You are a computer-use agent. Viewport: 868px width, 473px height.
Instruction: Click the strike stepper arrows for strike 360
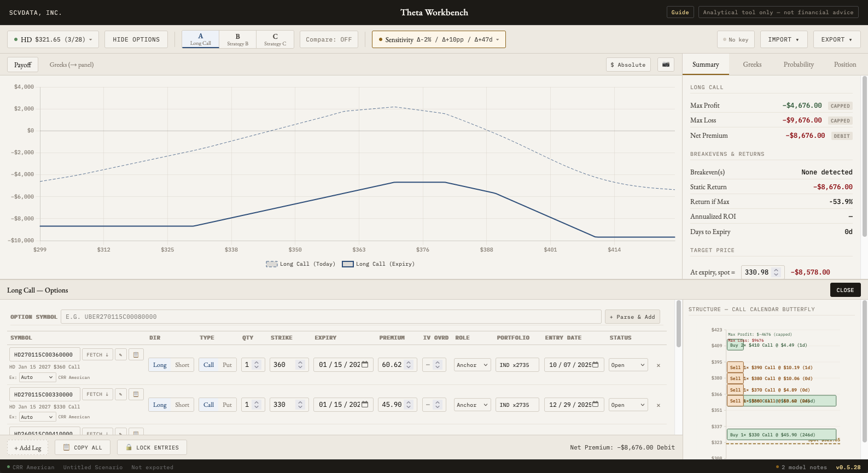click(300, 365)
